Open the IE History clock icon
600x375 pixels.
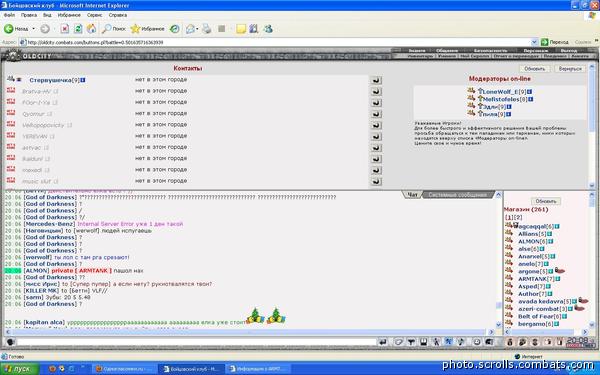pyautogui.click(x=175, y=29)
